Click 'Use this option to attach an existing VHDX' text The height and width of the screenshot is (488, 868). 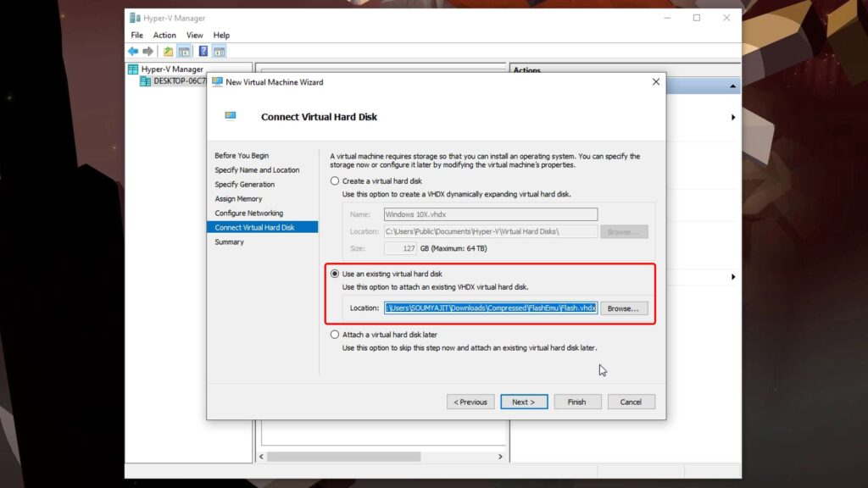[x=435, y=287]
